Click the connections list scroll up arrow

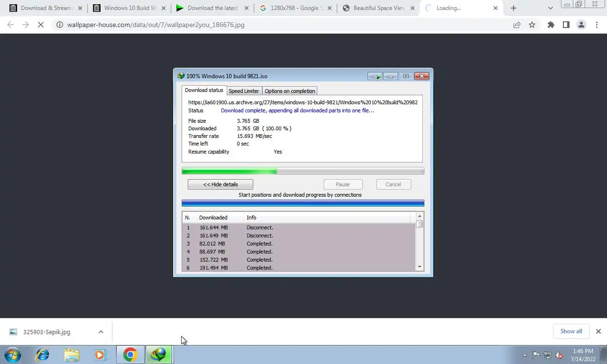click(x=419, y=216)
